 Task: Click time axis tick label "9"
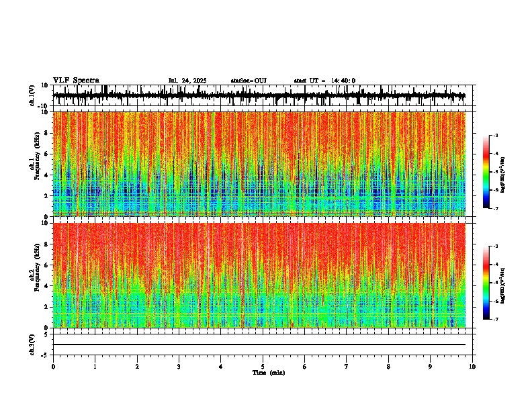click(430, 367)
